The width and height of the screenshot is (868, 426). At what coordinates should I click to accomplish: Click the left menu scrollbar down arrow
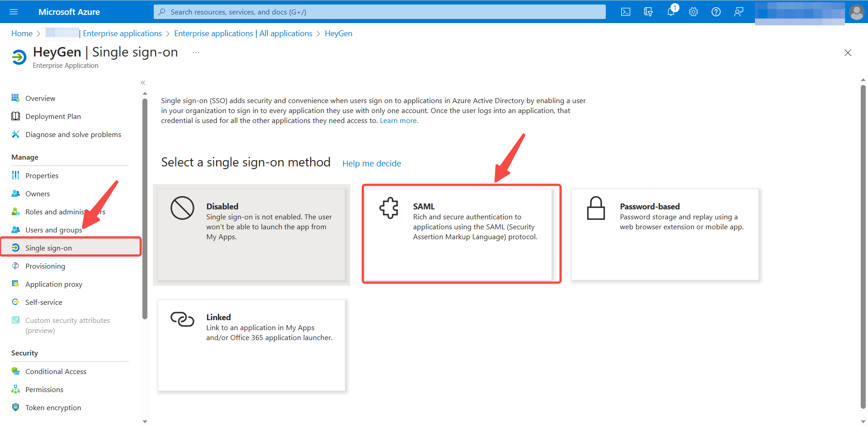coord(145,421)
